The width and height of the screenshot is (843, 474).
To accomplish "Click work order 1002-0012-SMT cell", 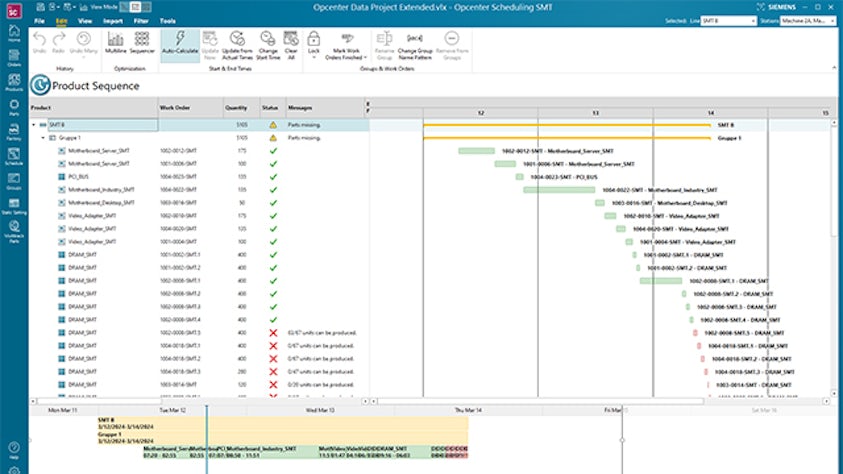I will [x=190, y=151].
